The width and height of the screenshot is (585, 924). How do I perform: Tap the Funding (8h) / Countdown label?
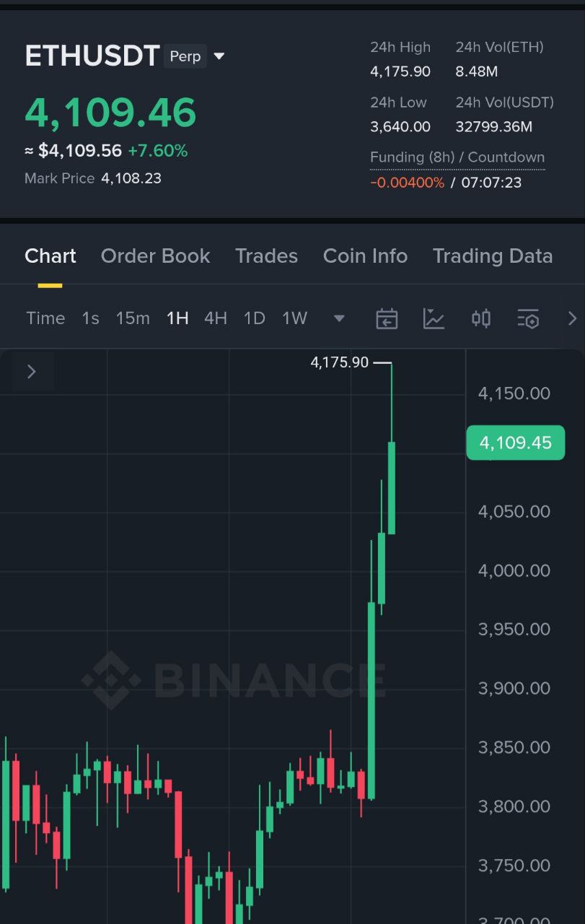[x=457, y=157]
